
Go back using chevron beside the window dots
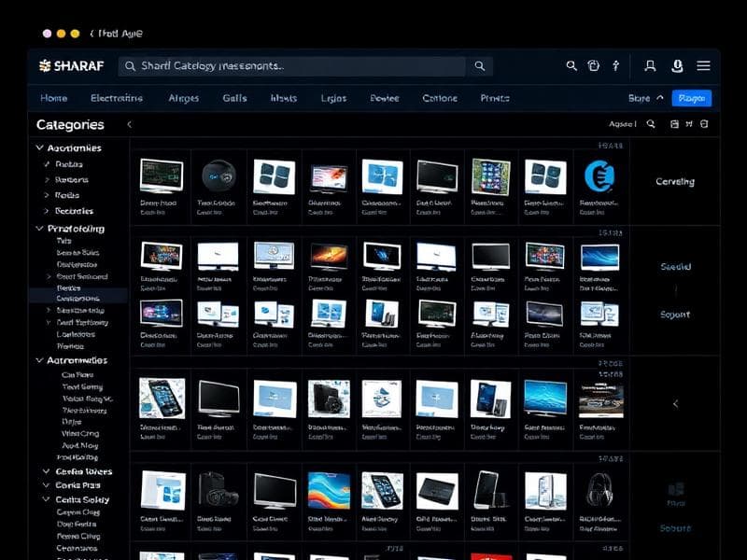coord(92,34)
